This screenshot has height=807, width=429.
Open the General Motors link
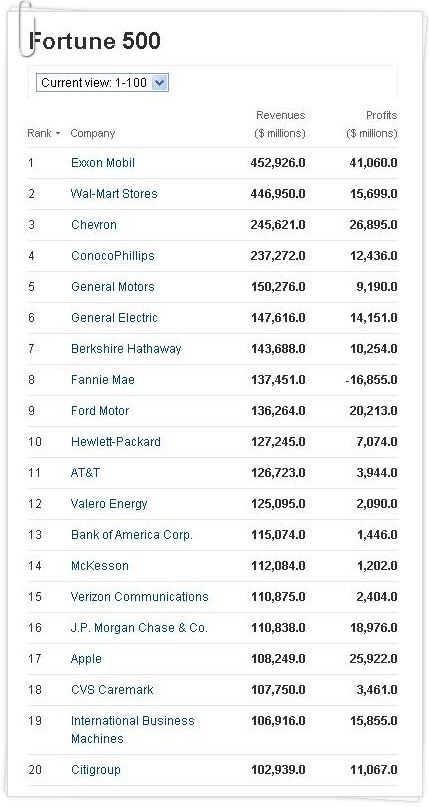point(113,287)
